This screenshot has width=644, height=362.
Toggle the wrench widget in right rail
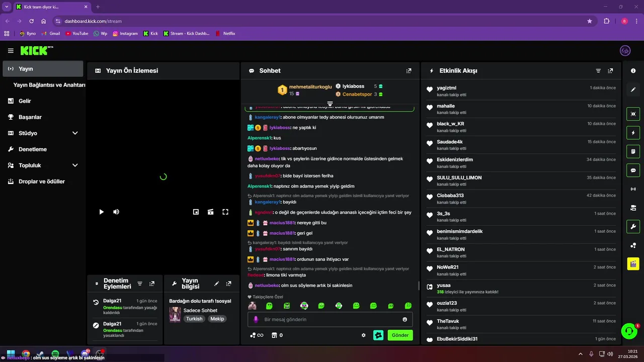click(633, 226)
